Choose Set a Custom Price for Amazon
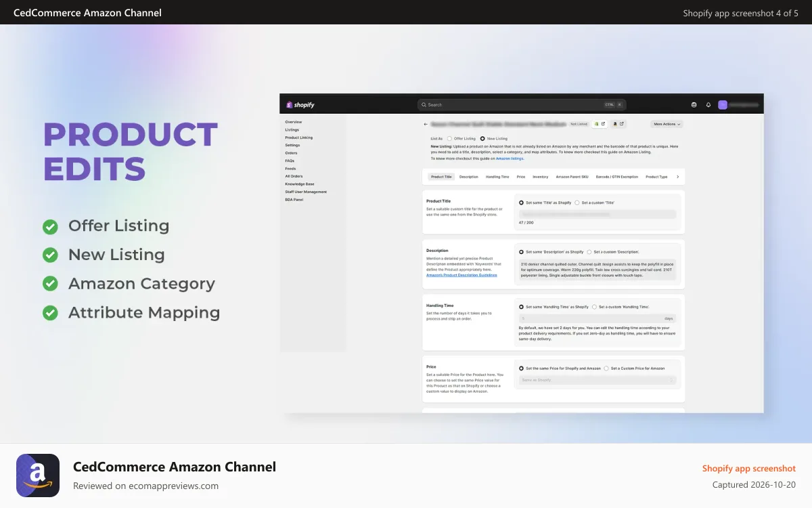The image size is (812, 508). tap(606, 368)
